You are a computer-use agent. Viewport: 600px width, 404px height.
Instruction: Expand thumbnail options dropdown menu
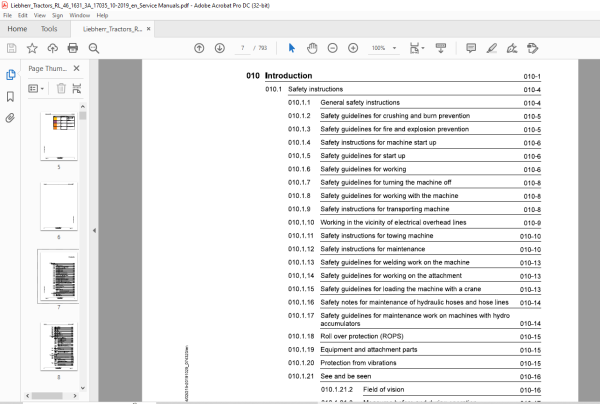coord(36,89)
